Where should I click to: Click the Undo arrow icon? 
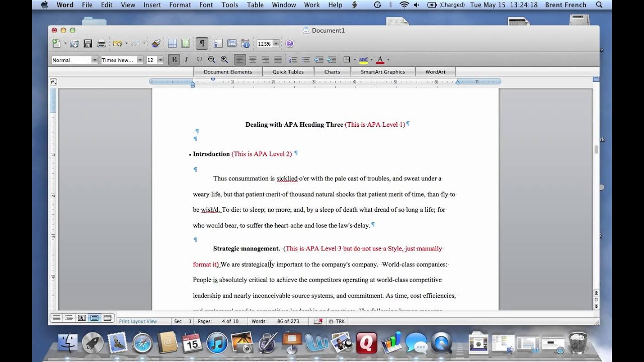(117, 44)
